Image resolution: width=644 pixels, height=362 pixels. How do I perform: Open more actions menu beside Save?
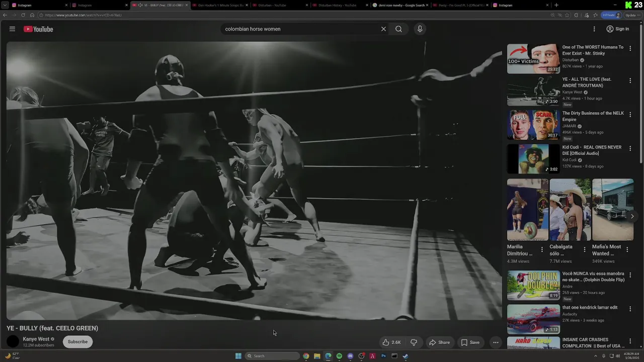coord(496,342)
